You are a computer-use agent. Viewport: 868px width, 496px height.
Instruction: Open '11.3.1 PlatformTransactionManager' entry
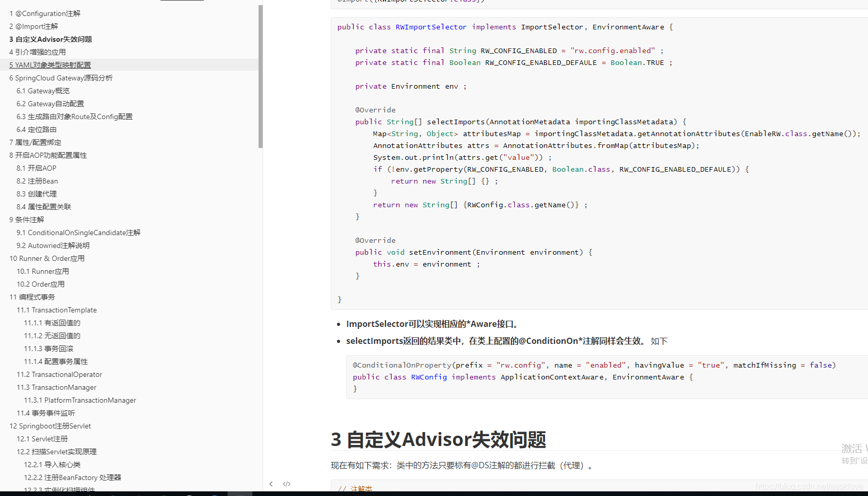tap(80, 400)
